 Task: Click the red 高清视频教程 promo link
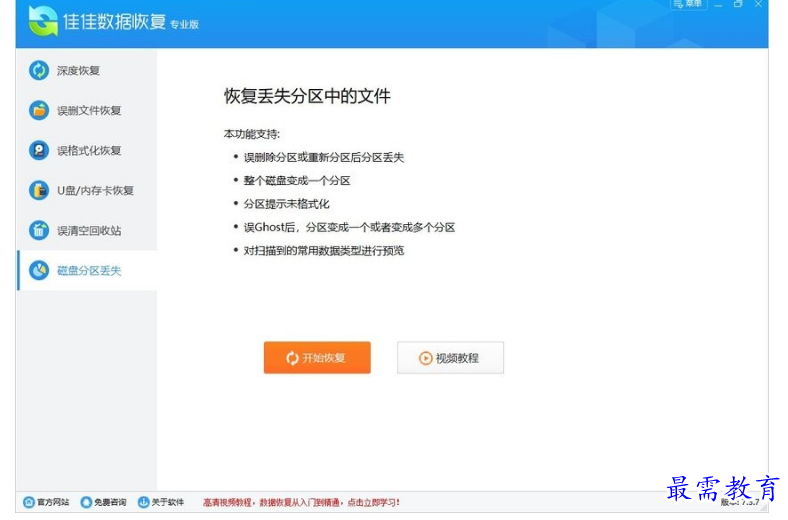tap(302, 502)
